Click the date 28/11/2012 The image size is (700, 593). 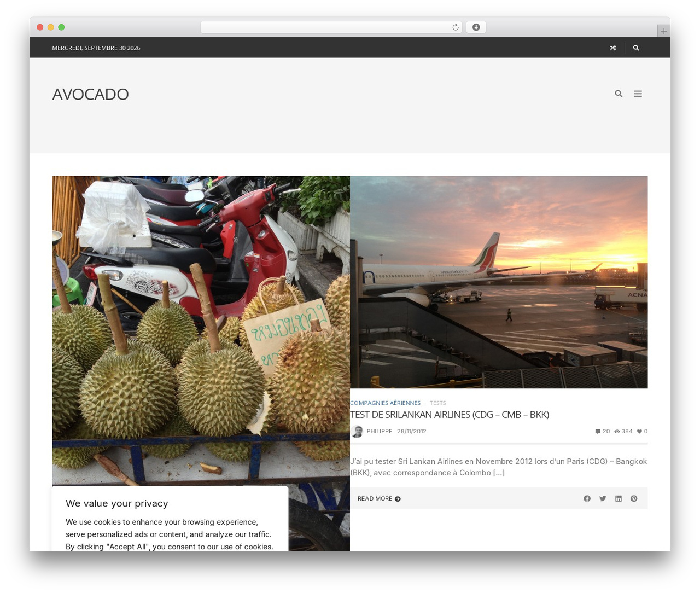tap(412, 432)
